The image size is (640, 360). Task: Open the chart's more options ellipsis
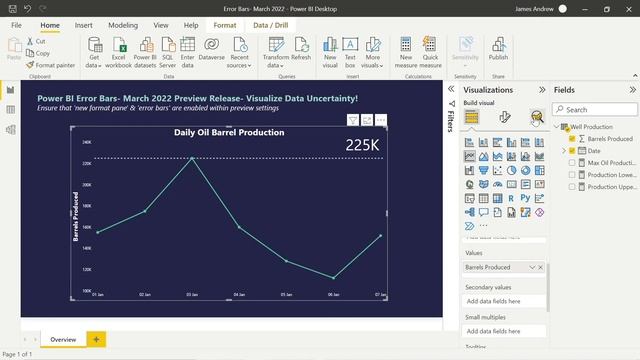[381, 120]
